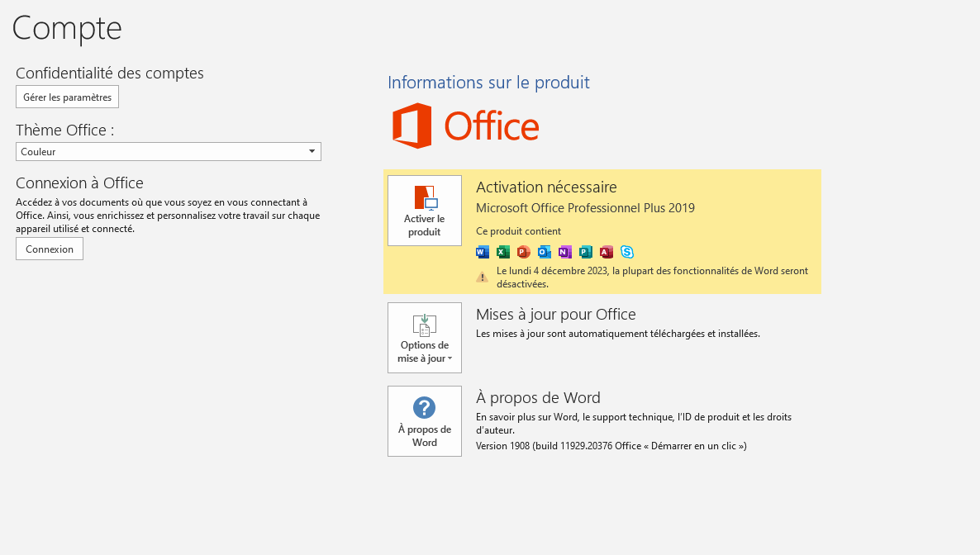Open Options de mise à jour menu
Screen dimensions: 980x555
[425, 338]
